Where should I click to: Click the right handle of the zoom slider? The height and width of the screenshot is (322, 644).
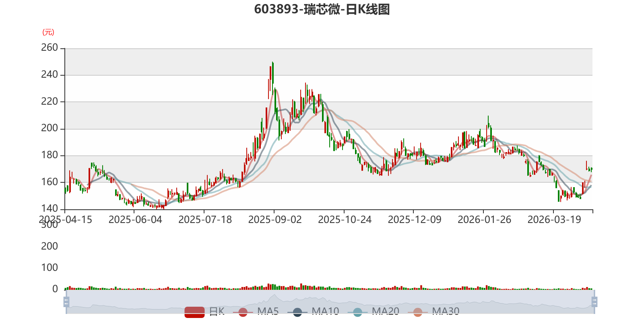click(x=594, y=302)
